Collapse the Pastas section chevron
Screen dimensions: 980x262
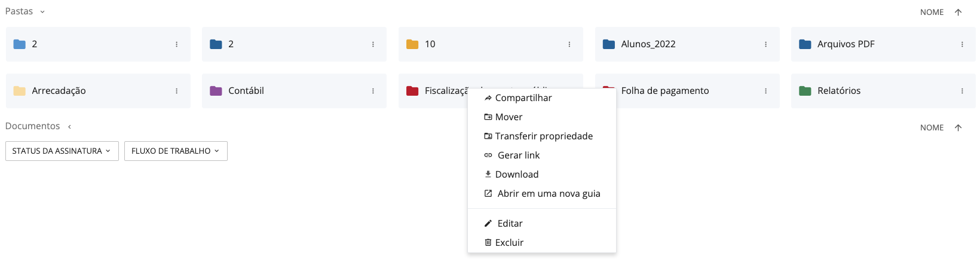pyautogui.click(x=42, y=12)
